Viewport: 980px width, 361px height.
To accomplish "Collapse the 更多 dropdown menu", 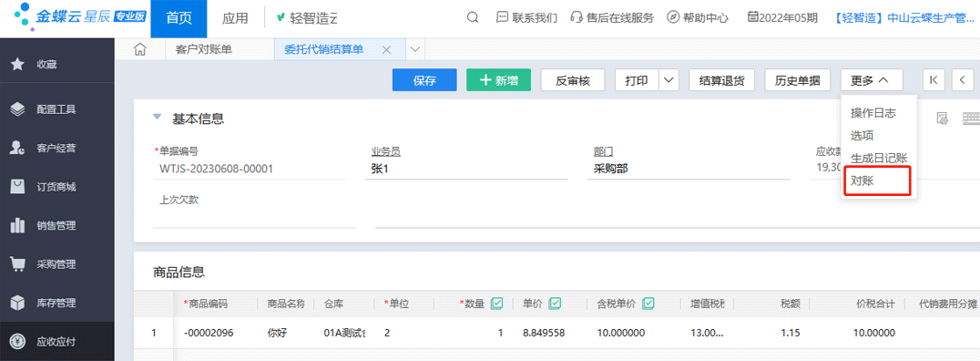I will click(872, 80).
